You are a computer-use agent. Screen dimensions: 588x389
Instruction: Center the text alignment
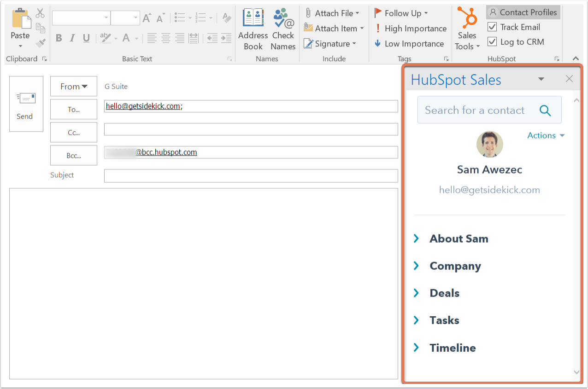tap(166, 38)
